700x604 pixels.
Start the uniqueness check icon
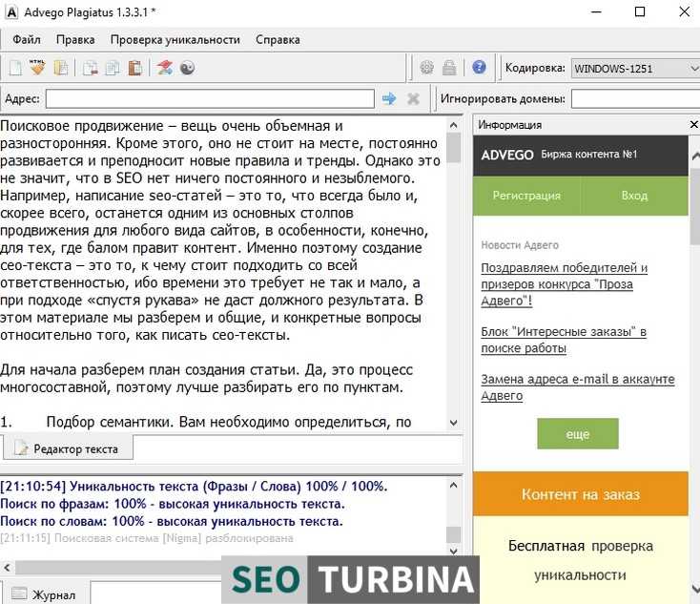coord(164,68)
